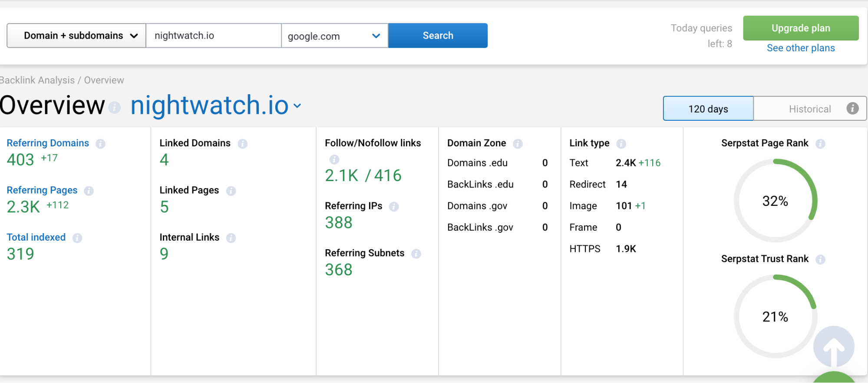
Task: Show info for Referring Subnets
Action: coord(416,254)
